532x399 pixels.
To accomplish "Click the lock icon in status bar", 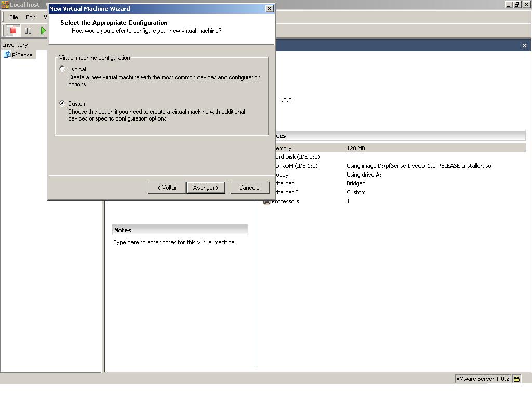I will 516,379.
